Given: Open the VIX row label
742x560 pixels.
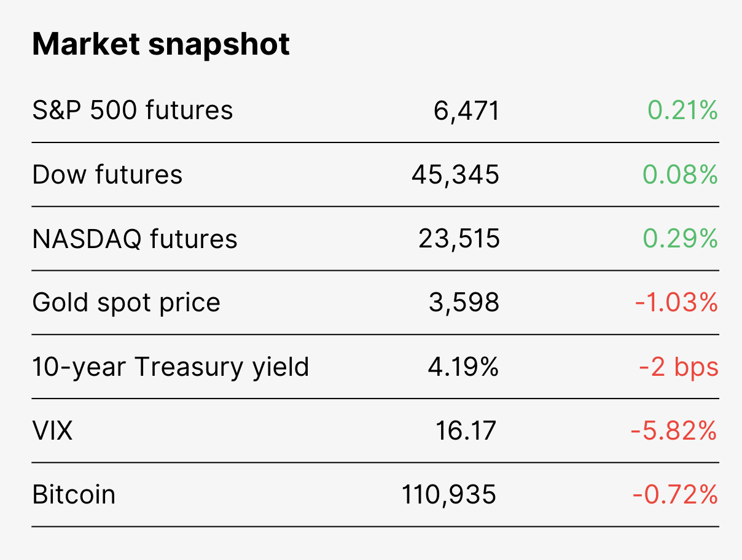Looking at the screenshot, I should 52,430.
